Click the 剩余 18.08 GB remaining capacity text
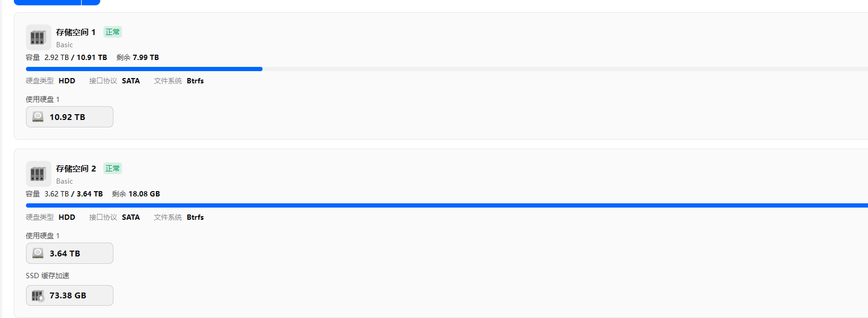This screenshot has width=868, height=318. coord(136,194)
